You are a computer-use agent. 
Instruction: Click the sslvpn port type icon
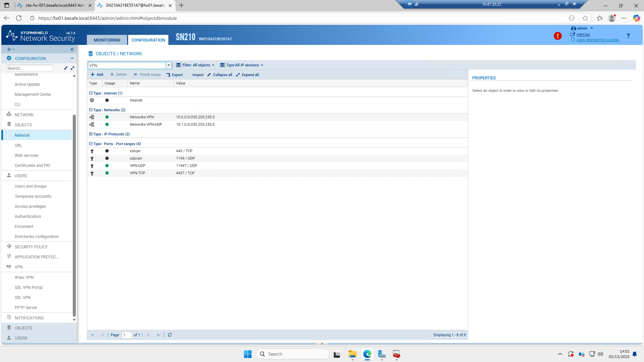(x=92, y=151)
